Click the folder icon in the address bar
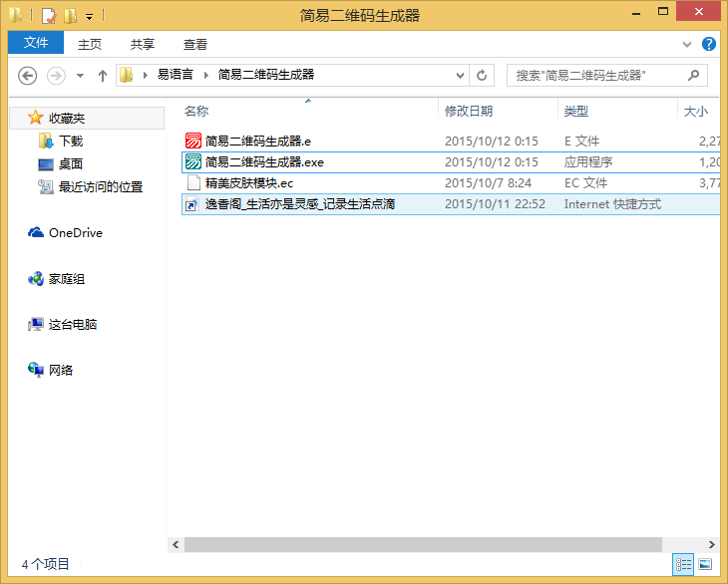This screenshot has width=728, height=584. 127,75
